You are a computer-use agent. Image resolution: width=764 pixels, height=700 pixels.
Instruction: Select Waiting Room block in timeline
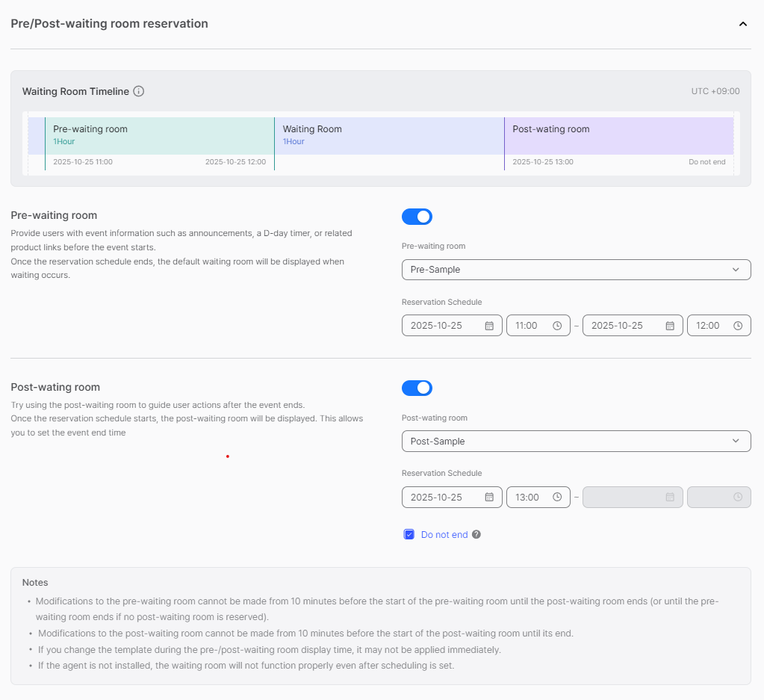[x=388, y=135]
